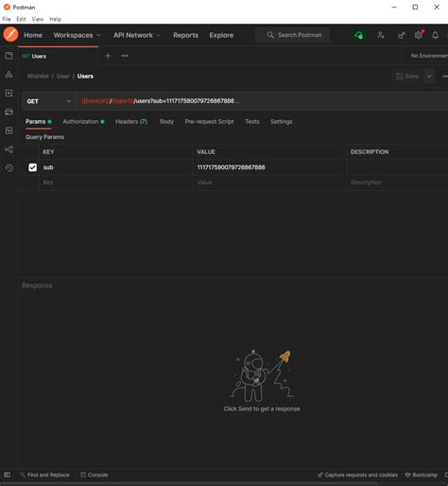448x486 pixels.
Task: Open tab options ellipsis menu
Action: pos(125,56)
